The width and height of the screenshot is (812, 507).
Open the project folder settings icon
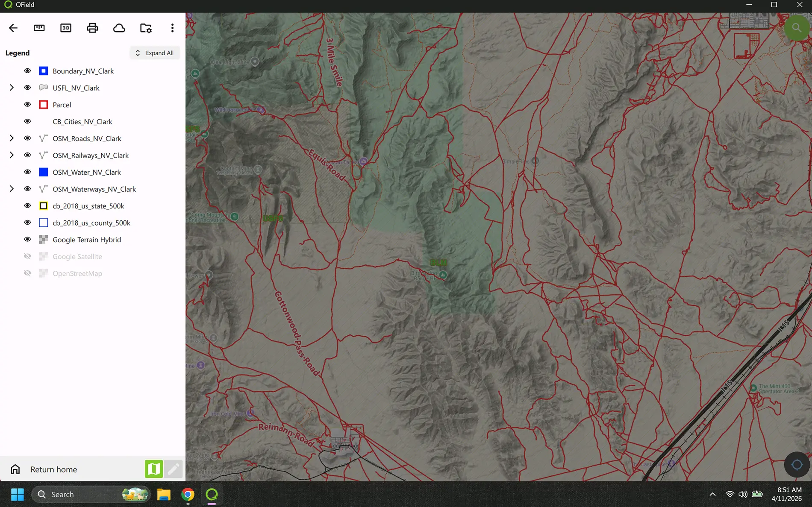point(146,28)
